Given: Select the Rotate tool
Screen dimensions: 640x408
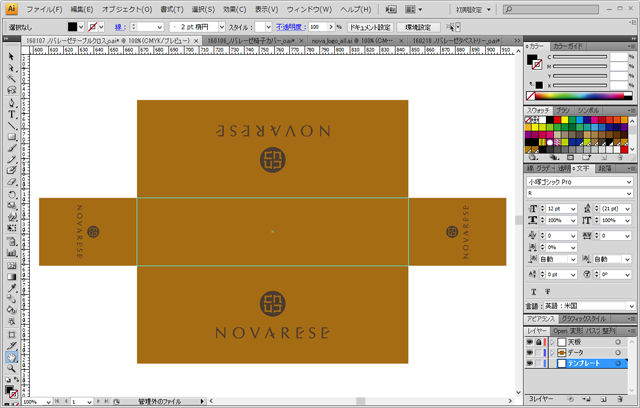Looking at the screenshot, I should coord(11,195).
